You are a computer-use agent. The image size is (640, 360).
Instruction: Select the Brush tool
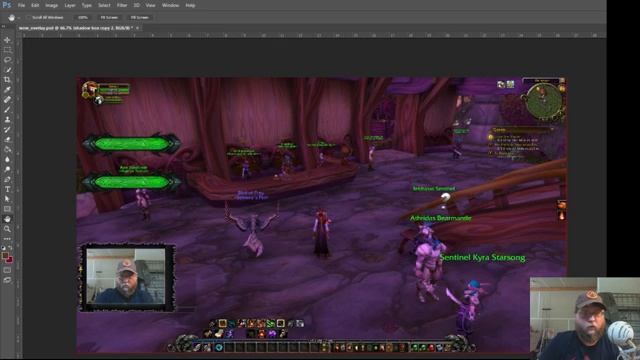tap(7, 109)
